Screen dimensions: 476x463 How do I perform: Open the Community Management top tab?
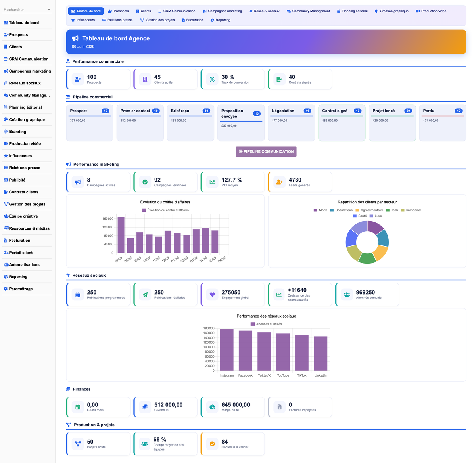coord(308,11)
